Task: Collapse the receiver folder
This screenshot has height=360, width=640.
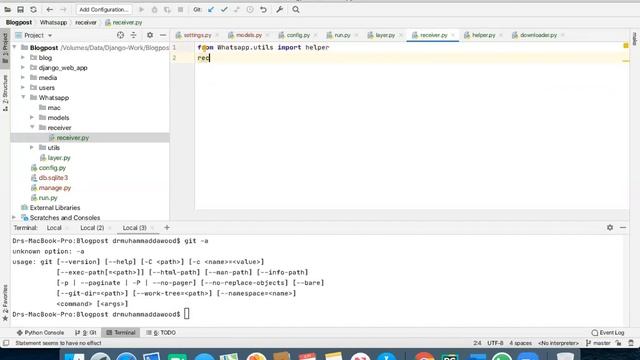Action: (x=32, y=127)
